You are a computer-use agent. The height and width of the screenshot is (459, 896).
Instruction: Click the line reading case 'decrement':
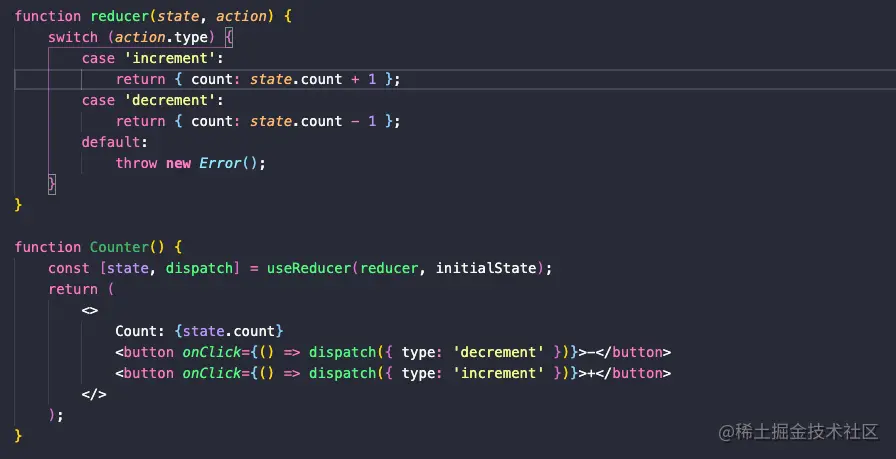click(x=153, y=101)
